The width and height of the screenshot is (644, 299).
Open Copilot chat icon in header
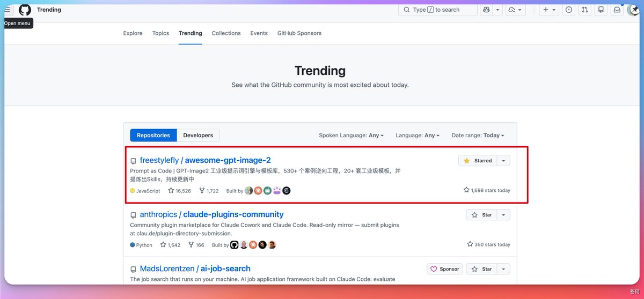click(x=487, y=10)
